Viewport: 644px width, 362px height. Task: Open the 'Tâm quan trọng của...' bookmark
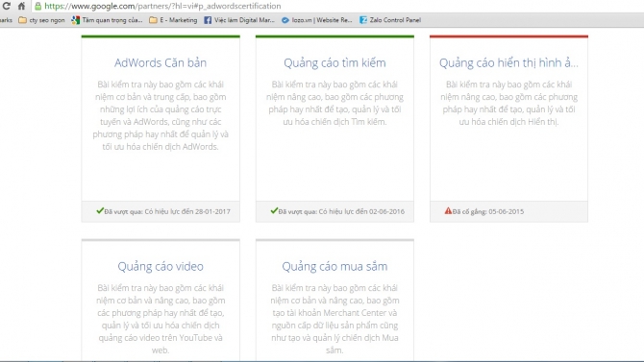108,20
